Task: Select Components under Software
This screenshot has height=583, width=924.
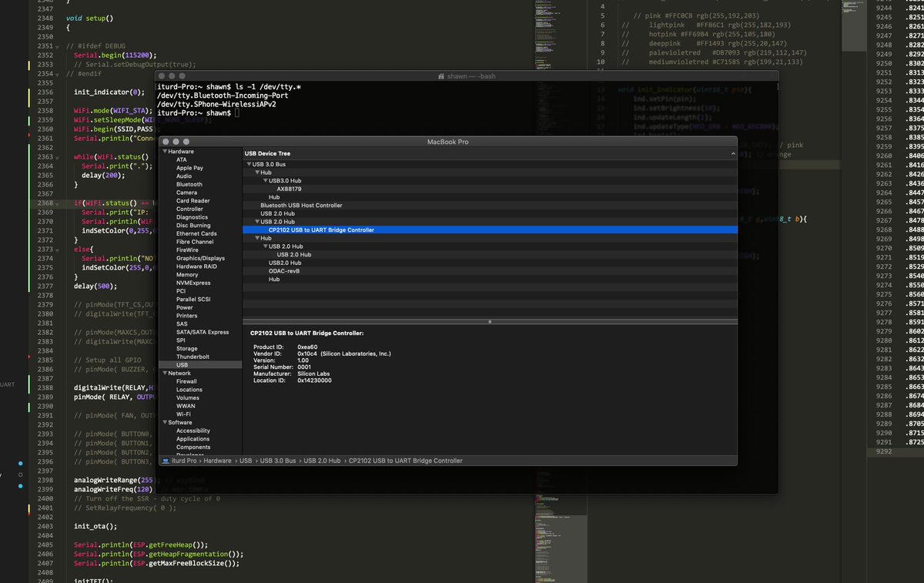Action: (x=193, y=447)
